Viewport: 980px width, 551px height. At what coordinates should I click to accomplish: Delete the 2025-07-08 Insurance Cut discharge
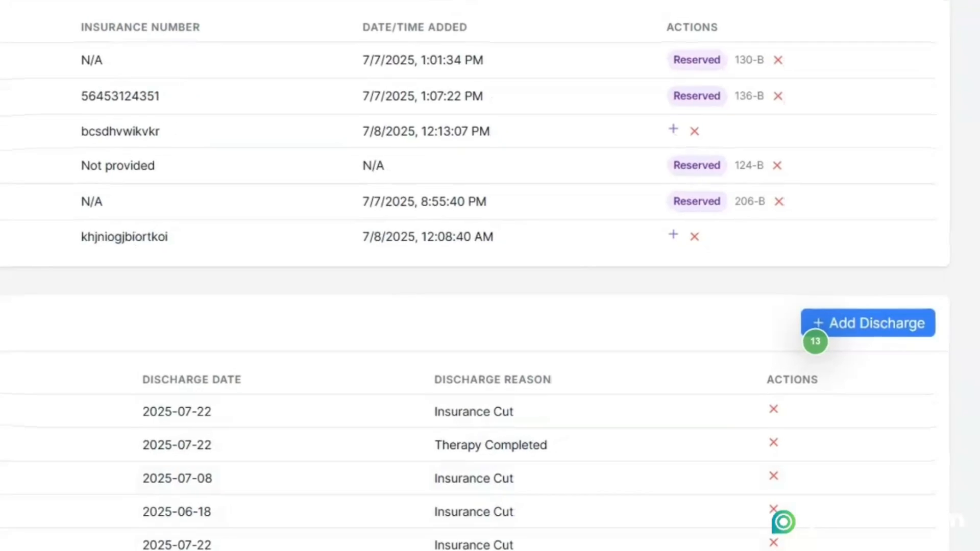coord(773,475)
